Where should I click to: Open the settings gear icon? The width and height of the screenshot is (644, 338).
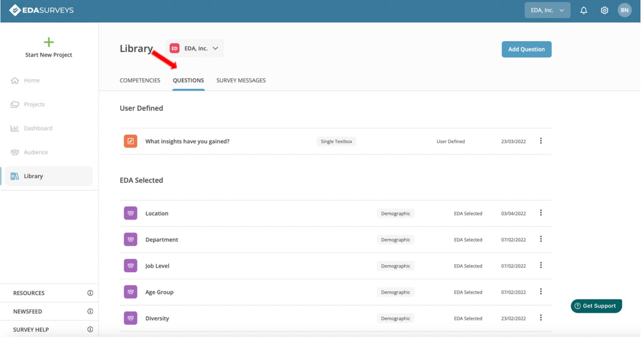tap(604, 10)
